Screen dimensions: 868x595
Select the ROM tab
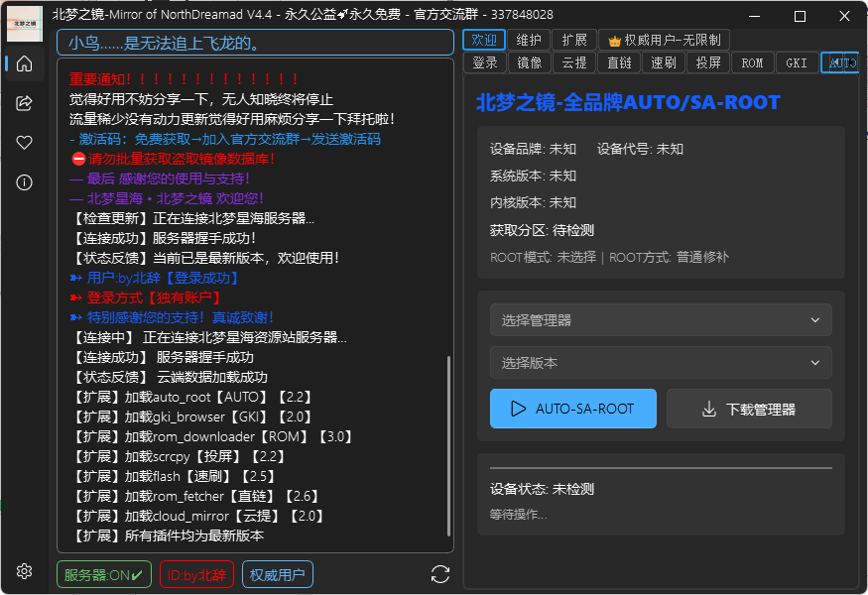752,62
